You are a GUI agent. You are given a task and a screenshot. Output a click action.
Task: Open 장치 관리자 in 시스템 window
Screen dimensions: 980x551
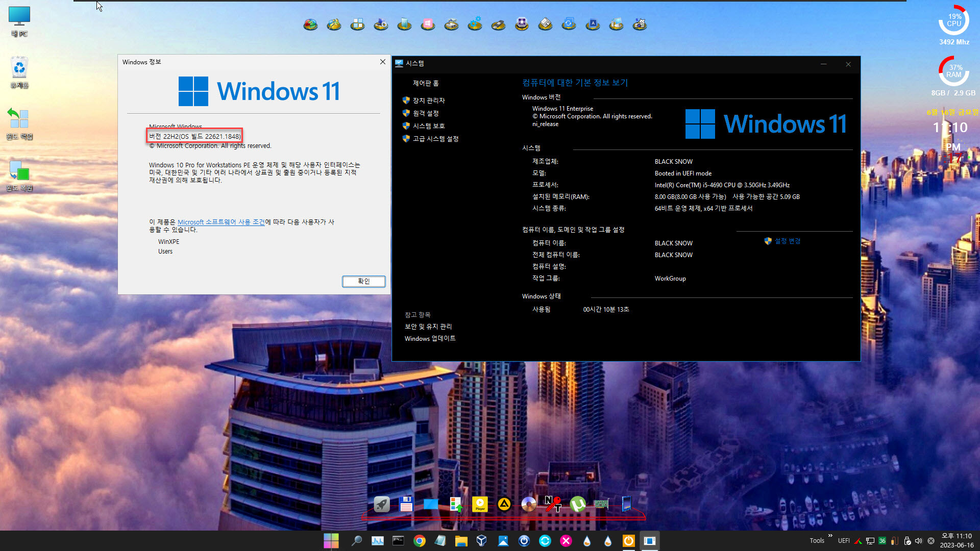429,101
